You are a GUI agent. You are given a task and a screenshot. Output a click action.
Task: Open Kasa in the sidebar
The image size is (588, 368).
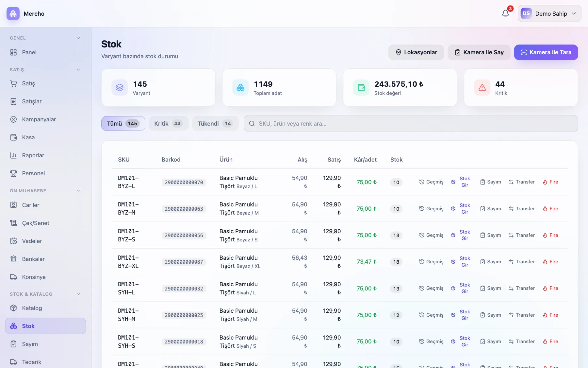click(x=45, y=137)
